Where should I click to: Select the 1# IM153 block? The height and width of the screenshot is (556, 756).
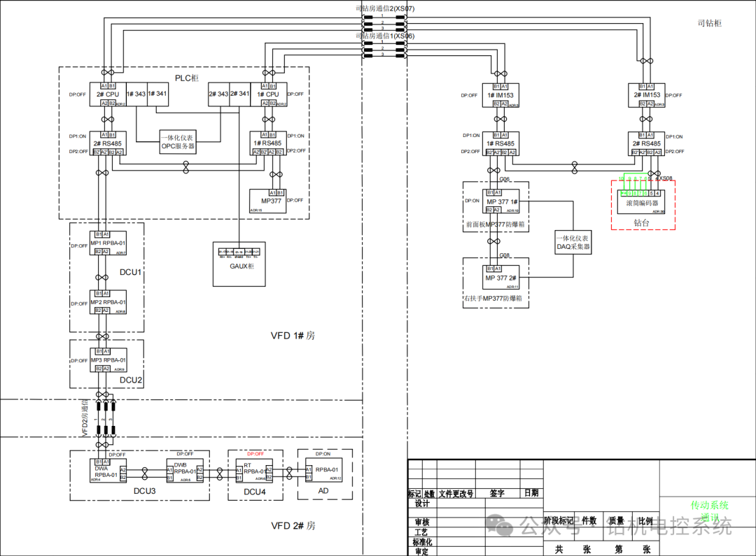(500, 95)
